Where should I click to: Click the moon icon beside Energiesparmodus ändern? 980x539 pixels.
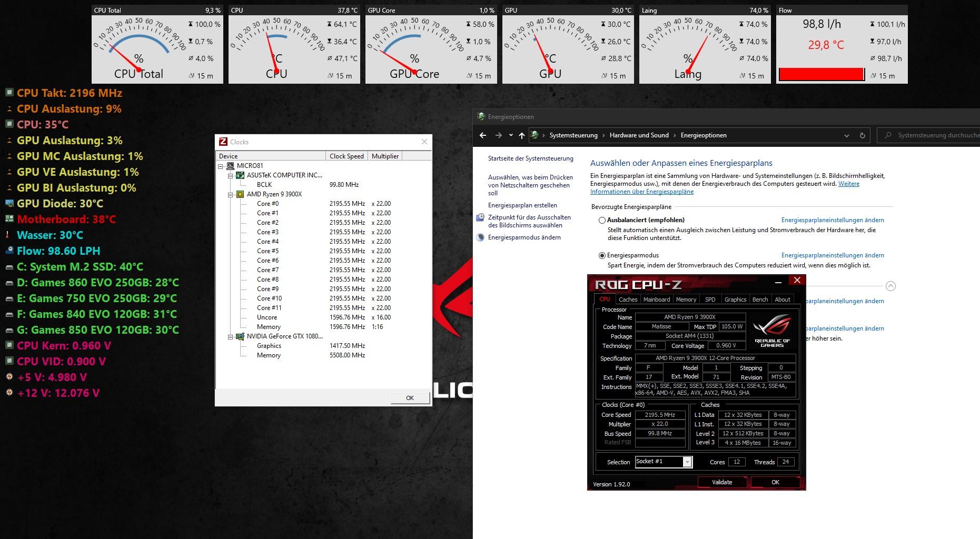click(480, 237)
